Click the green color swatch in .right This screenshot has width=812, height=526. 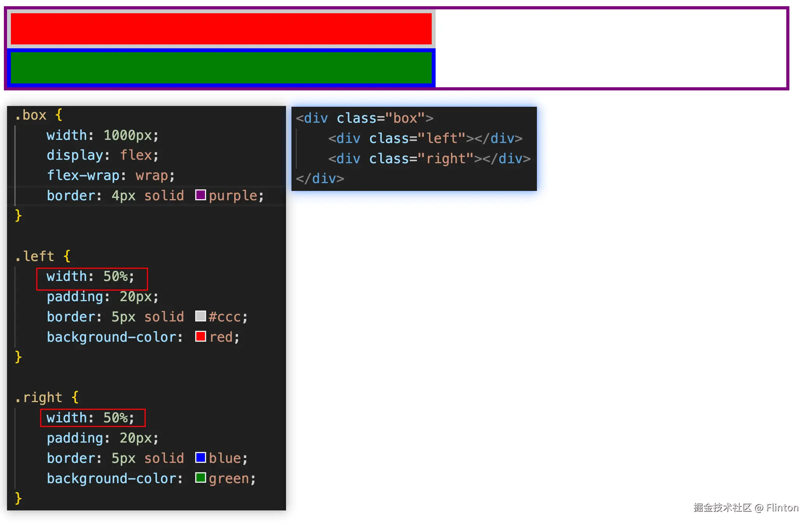(x=200, y=478)
